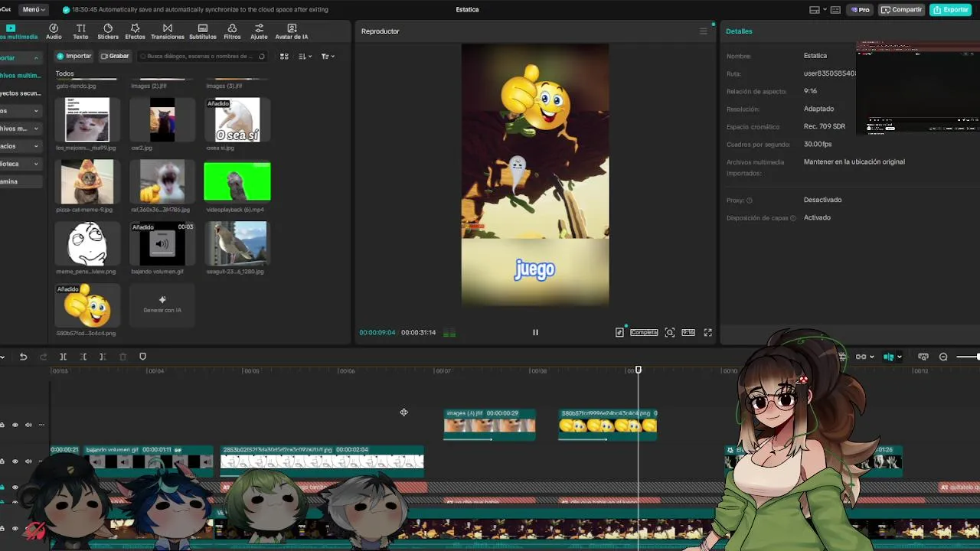
Task: Open the Reproductor panel menu icon
Action: pos(703,31)
